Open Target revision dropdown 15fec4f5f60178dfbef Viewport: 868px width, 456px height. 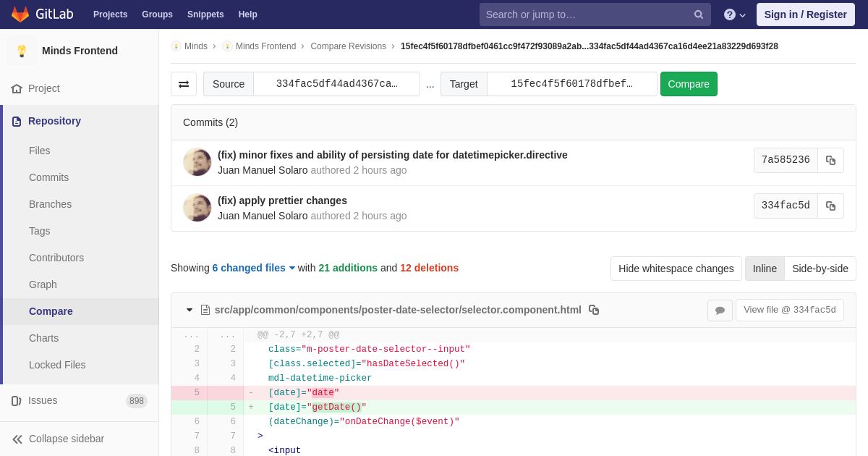click(571, 84)
